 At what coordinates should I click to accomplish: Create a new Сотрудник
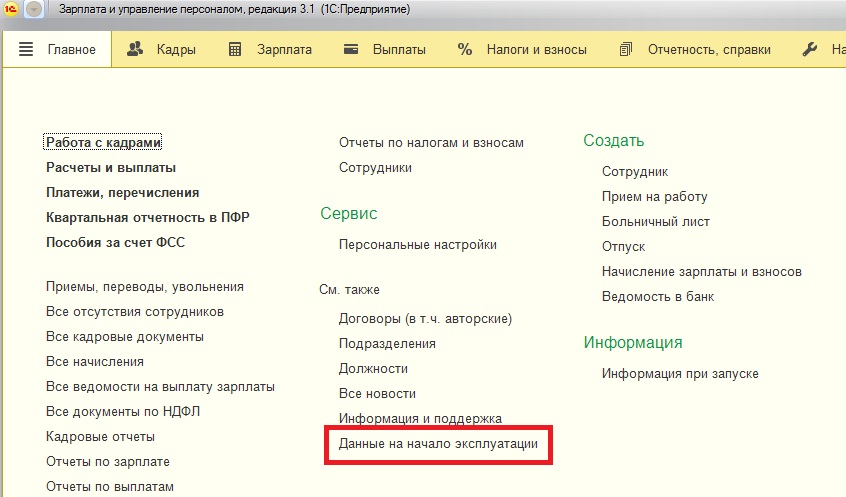[x=635, y=172]
